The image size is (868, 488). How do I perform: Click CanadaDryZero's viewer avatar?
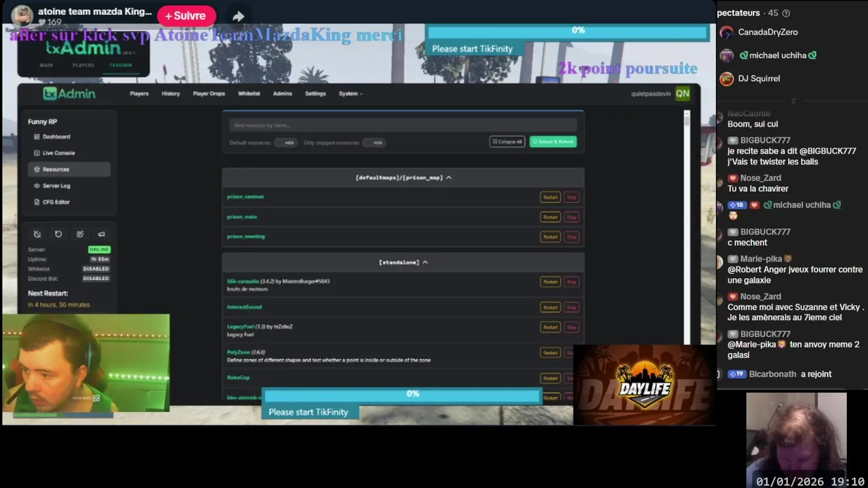[x=726, y=32]
